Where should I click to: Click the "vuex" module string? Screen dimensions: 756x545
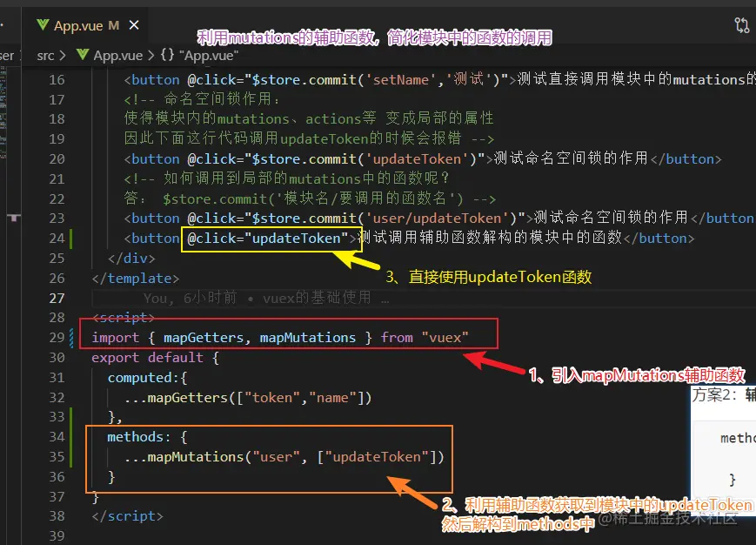(445, 338)
